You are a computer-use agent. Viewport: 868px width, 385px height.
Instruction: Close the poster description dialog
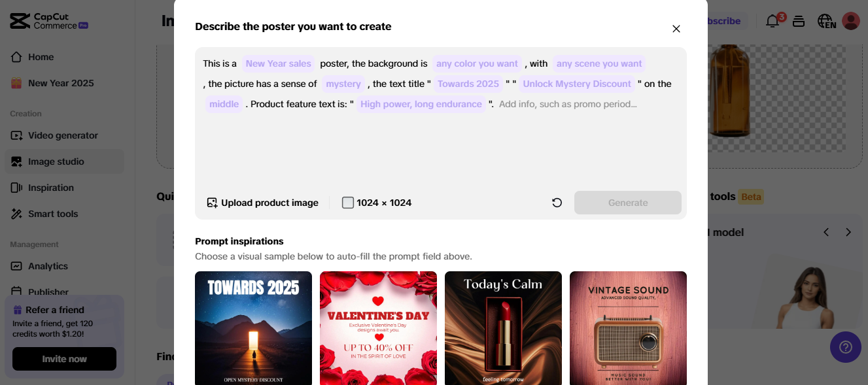[x=676, y=29]
